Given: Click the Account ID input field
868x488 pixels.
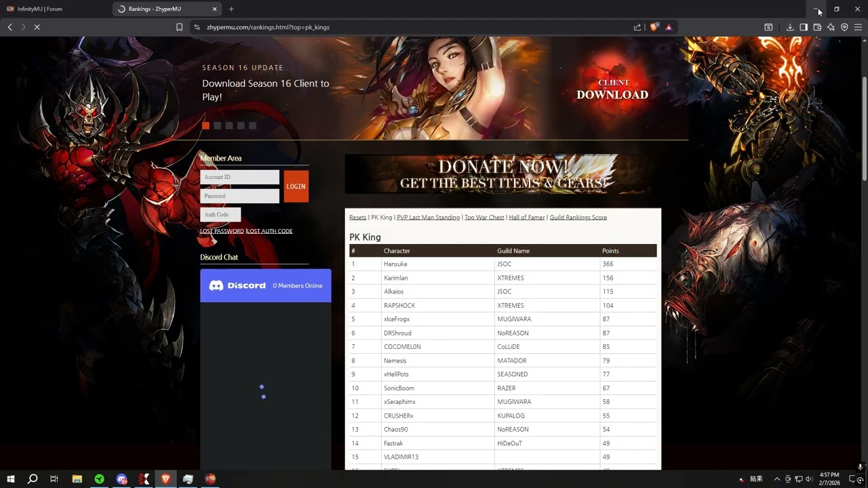Looking at the screenshot, I should pyautogui.click(x=239, y=177).
